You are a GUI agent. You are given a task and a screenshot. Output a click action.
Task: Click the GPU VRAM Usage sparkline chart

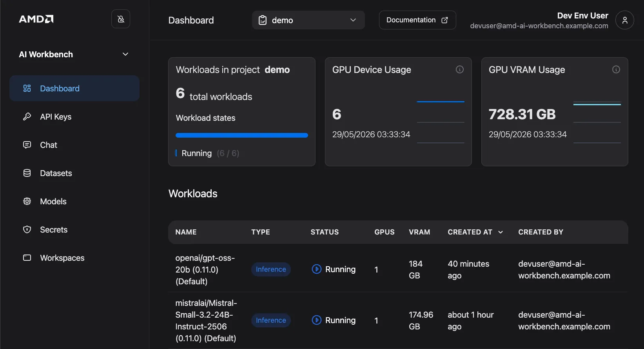[597, 122]
